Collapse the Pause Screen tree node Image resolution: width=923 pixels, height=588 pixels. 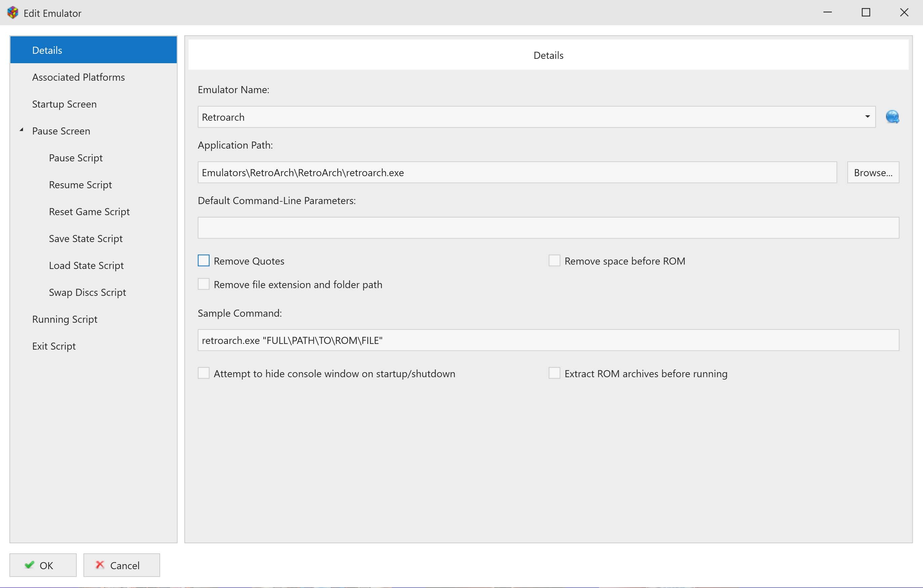22,130
